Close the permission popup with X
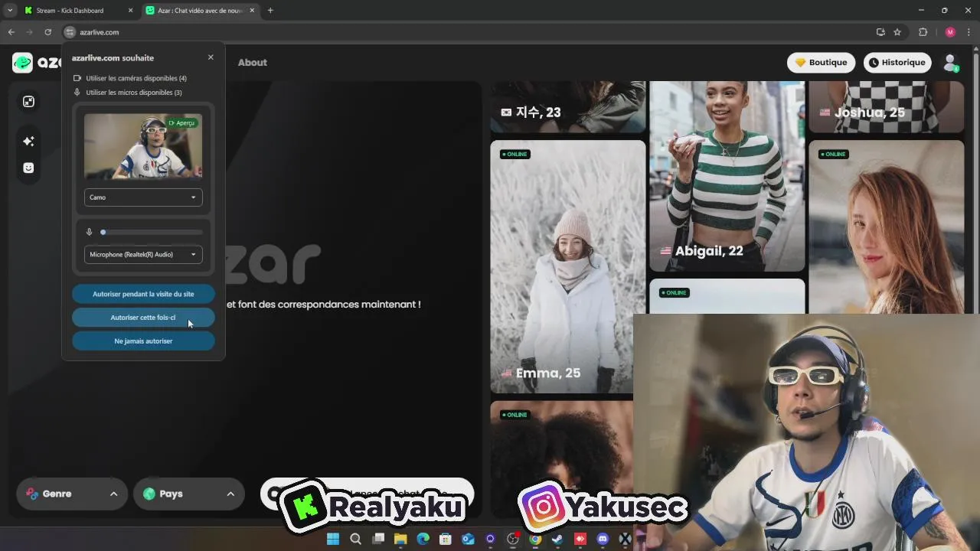The height and width of the screenshot is (551, 980). click(x=211, y=57)
